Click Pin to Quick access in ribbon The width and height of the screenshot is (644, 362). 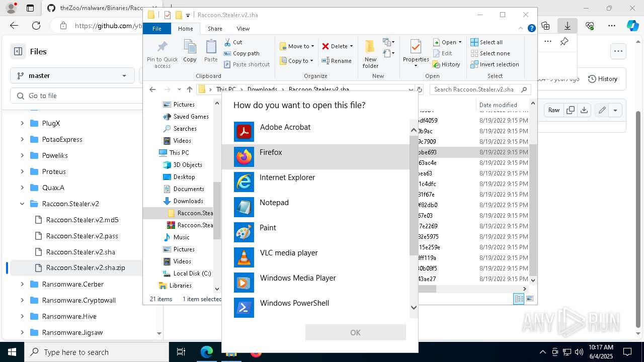point(162,54)
